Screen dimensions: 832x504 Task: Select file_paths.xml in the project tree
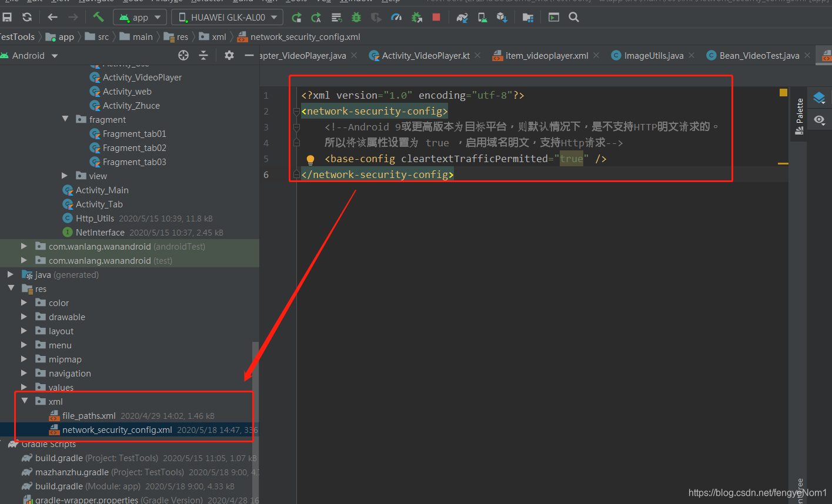point(89,416)
